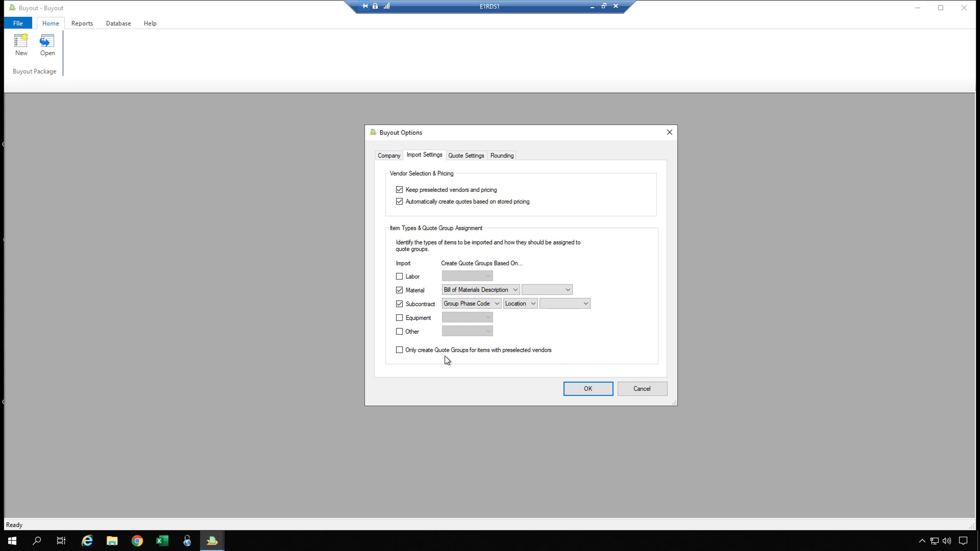Viewport: 980px width, 551px height.
Task: Switch to the Quote Settings tab
Action: [466, 156]
